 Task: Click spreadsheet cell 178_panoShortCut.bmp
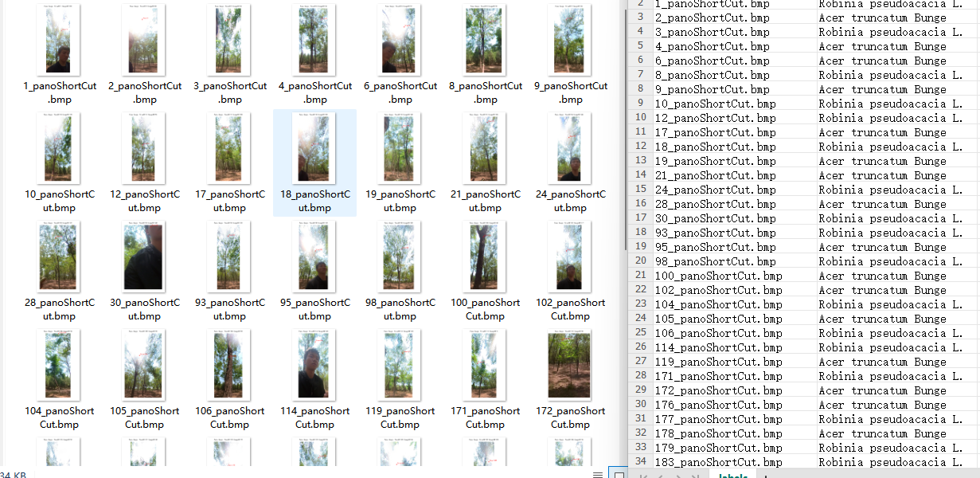point(734,433)
